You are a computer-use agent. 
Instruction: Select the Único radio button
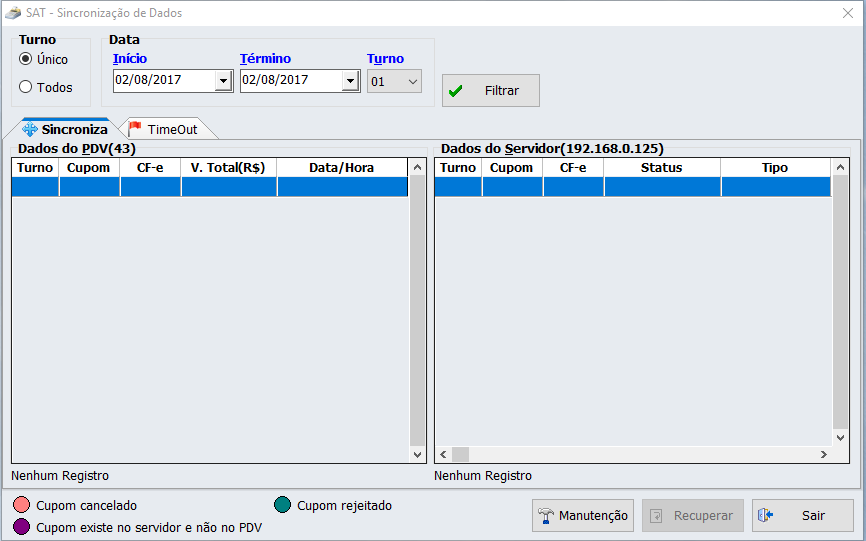point(26,59)
